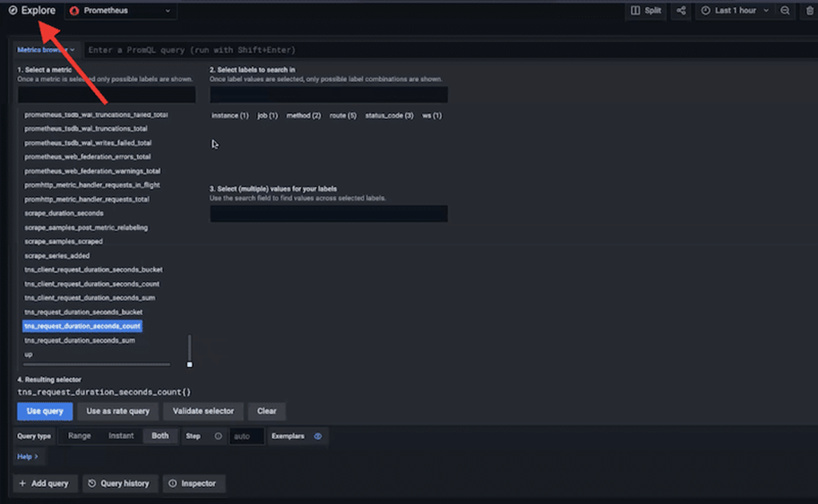Expand the Help section
Viewport: 818px width, 504px height.
28,457
